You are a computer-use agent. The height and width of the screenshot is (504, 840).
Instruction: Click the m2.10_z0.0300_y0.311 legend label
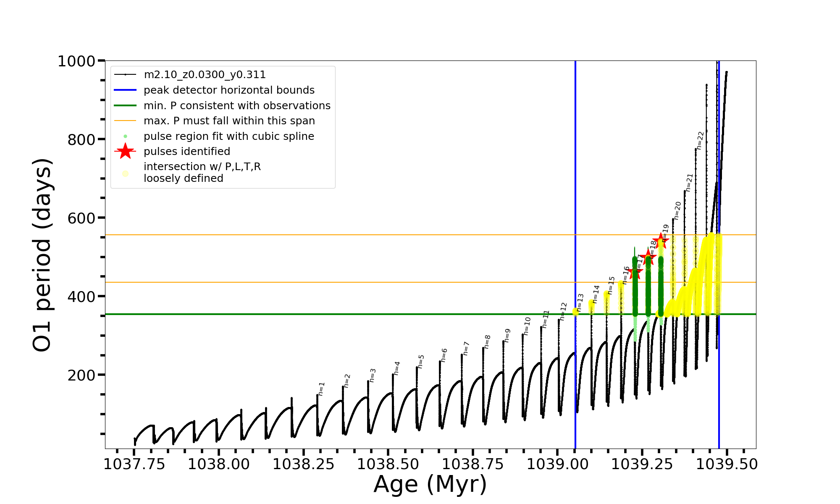tap(205, 75)
